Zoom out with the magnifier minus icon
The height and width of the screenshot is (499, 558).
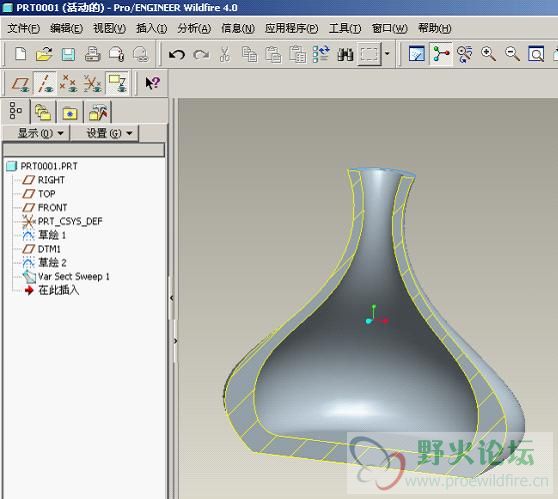(512, 54)
